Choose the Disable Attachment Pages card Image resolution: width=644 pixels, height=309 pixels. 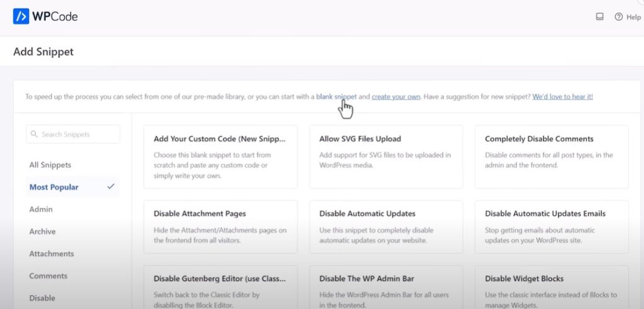point(221,227)
